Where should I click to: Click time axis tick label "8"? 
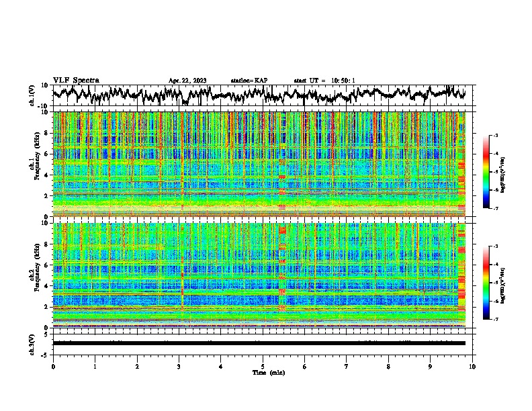pyautogui.click(x=388, y=367)
